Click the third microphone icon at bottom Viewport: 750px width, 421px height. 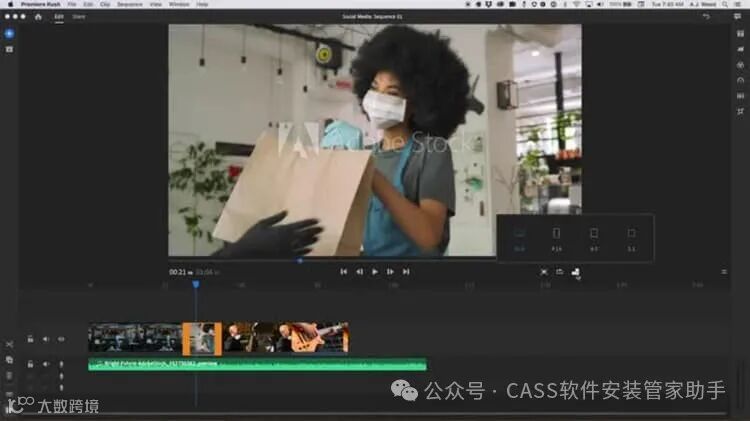coord(61,388)
